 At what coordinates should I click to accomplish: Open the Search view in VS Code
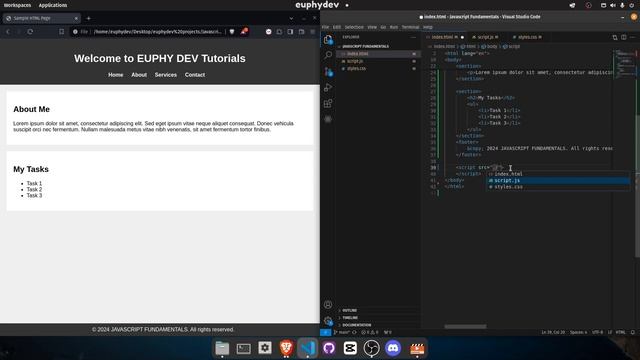(328, 55)
